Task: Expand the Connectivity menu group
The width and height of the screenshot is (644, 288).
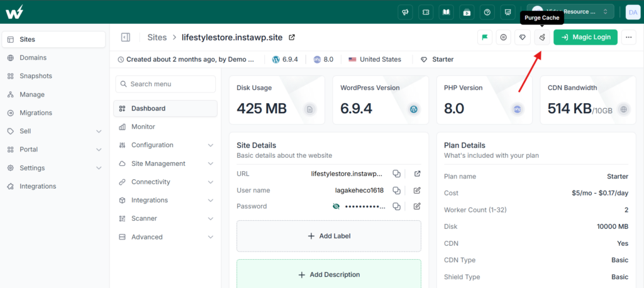Action: [211, 182]
